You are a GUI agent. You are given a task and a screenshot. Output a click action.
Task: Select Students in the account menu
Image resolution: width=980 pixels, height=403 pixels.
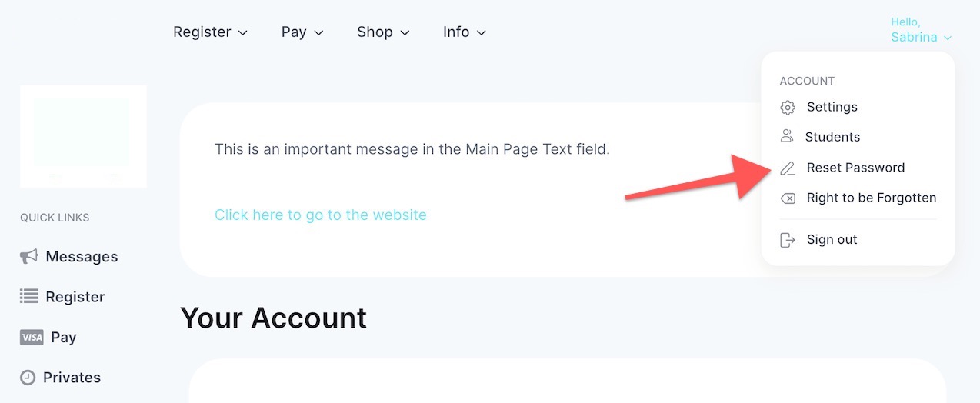click(x=832, y=137)
